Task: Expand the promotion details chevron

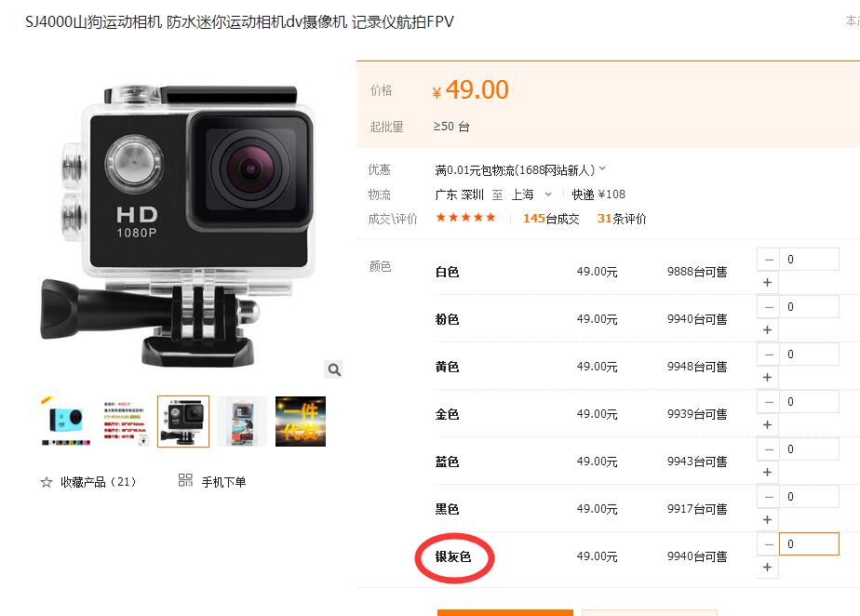Action: [602, 168]
